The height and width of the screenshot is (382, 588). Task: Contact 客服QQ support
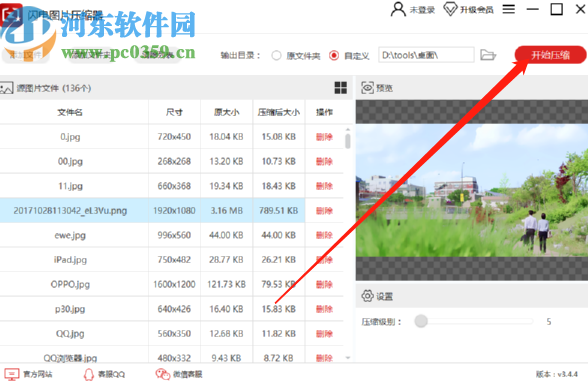click(104, 374)
